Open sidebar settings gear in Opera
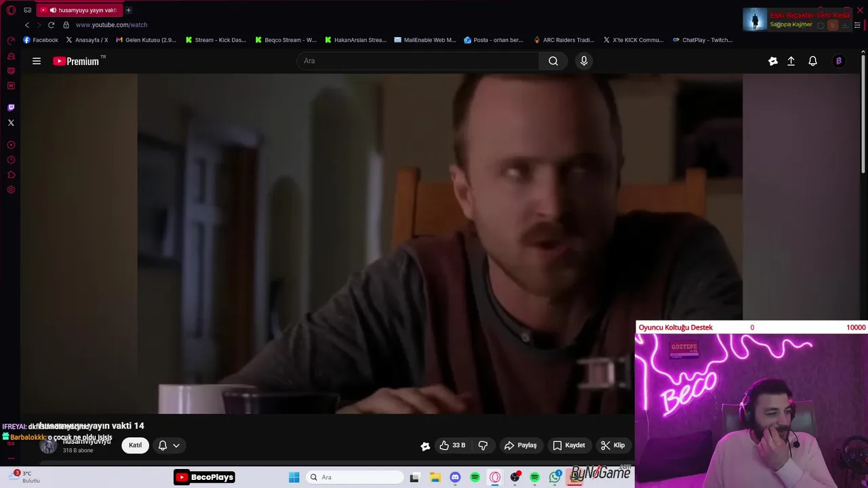The width and height of the screenshot is (868, 488). coord(11,190)
